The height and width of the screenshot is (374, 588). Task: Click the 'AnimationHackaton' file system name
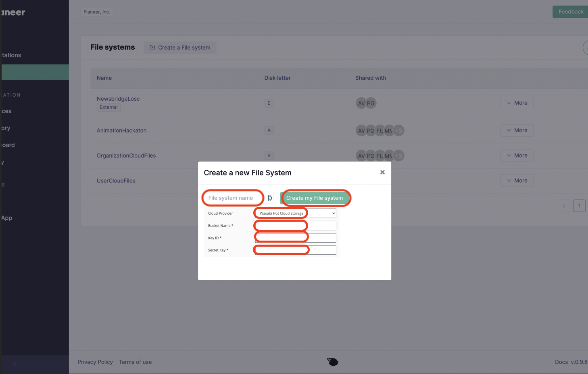point(121,131)
